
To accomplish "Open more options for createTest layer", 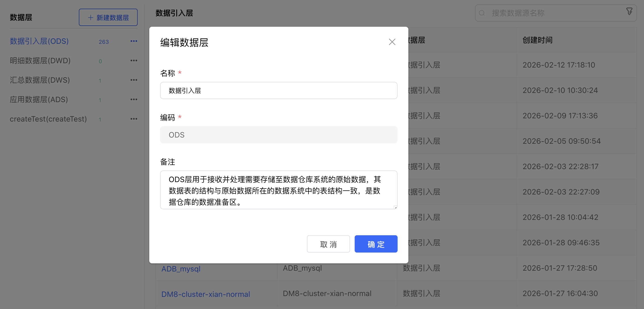I will coord(134,119).
